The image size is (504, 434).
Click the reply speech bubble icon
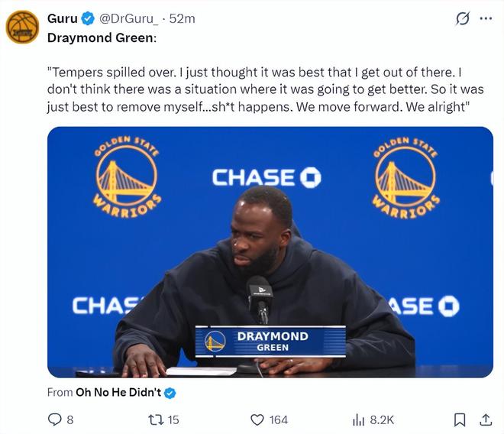coord(55,419)
